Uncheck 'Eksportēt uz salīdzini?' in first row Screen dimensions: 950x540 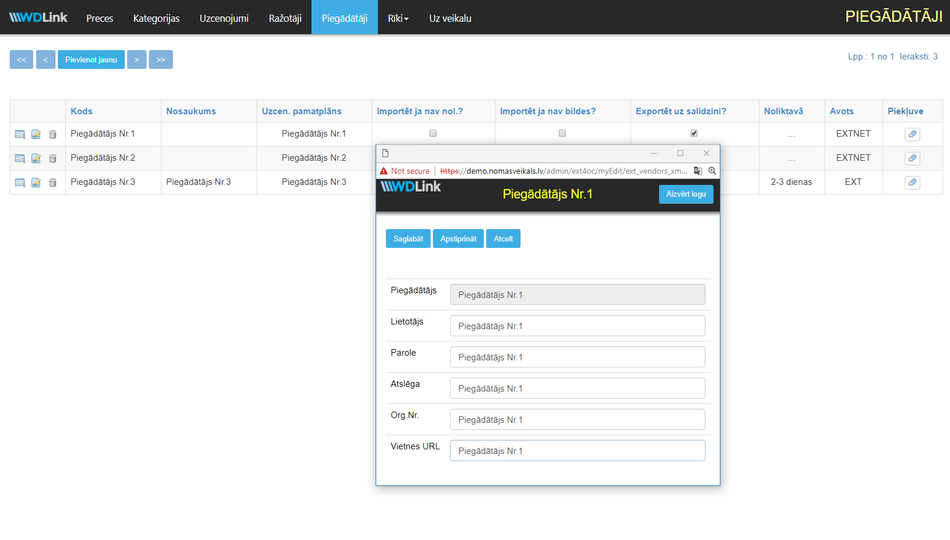click(x=694, y=133)
